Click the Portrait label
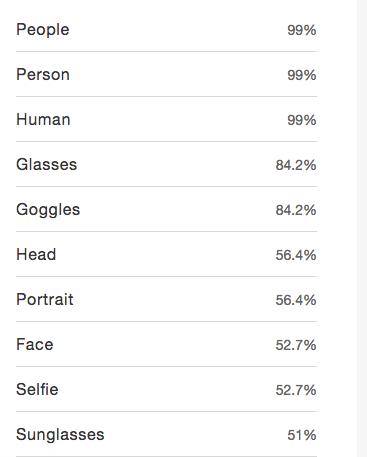The width and height of the screenshot is (367, 457). (45, 299)
